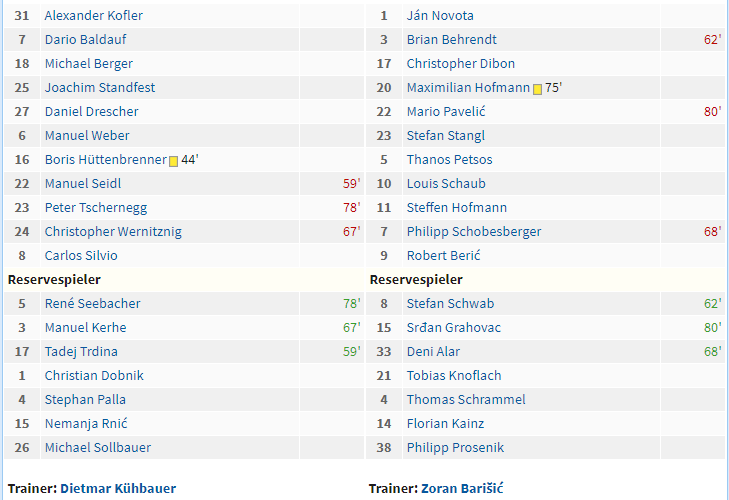
Task: Click Carlos Silvio player link
Action: tap(81, 256)
